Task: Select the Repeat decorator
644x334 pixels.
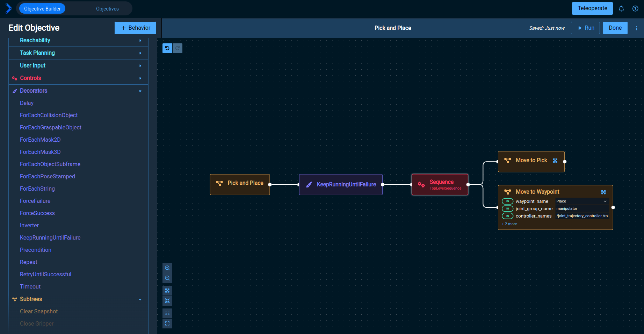Action: click(28, 262)
